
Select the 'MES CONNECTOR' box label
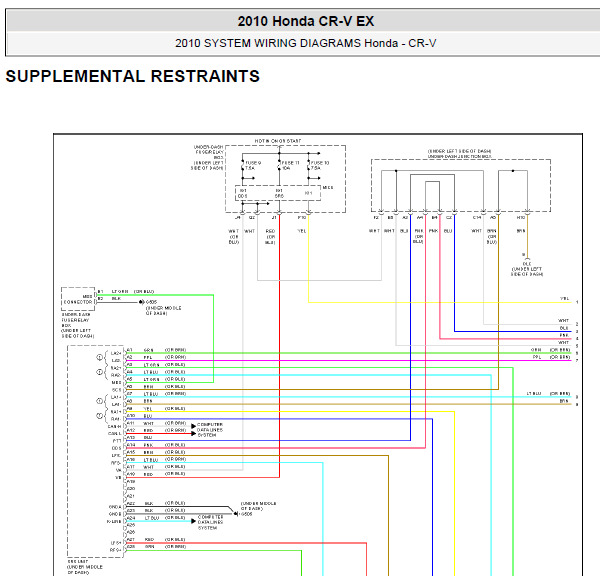[x=78, y=299]
